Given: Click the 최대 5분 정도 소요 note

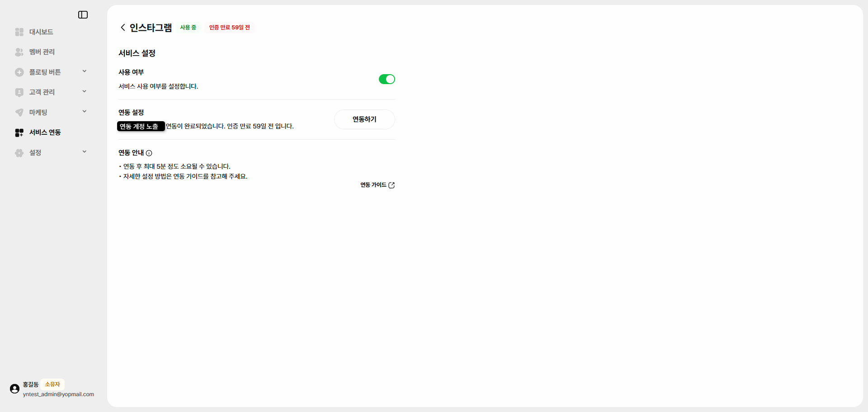Looking at the screenshot, I should [177, 166].
